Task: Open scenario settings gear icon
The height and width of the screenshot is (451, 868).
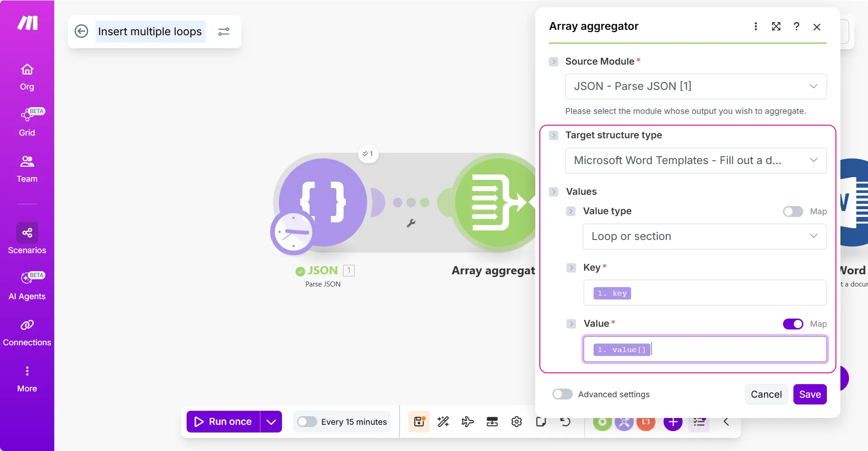Action: click(x=517, y=422)
